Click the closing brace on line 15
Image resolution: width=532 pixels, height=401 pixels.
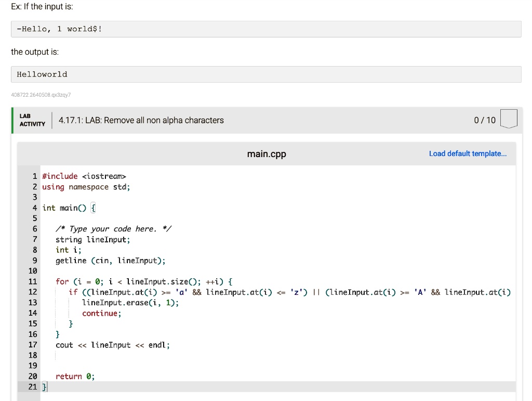71,324
